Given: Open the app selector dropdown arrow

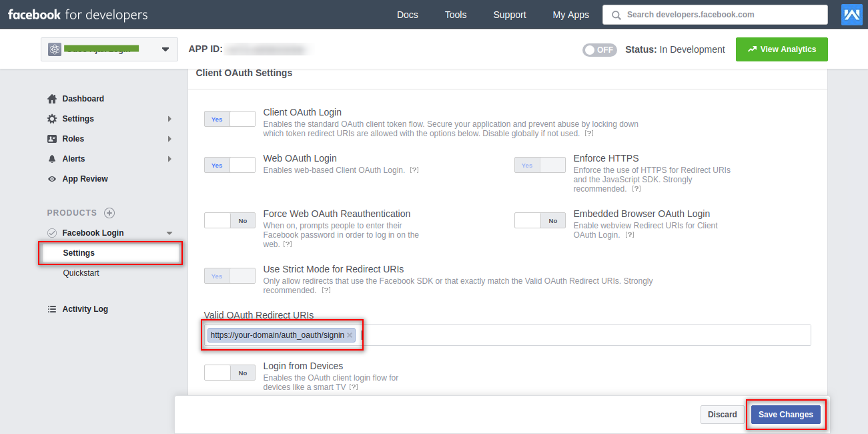Looking at the screenshot, I should [x=165, y=49].
